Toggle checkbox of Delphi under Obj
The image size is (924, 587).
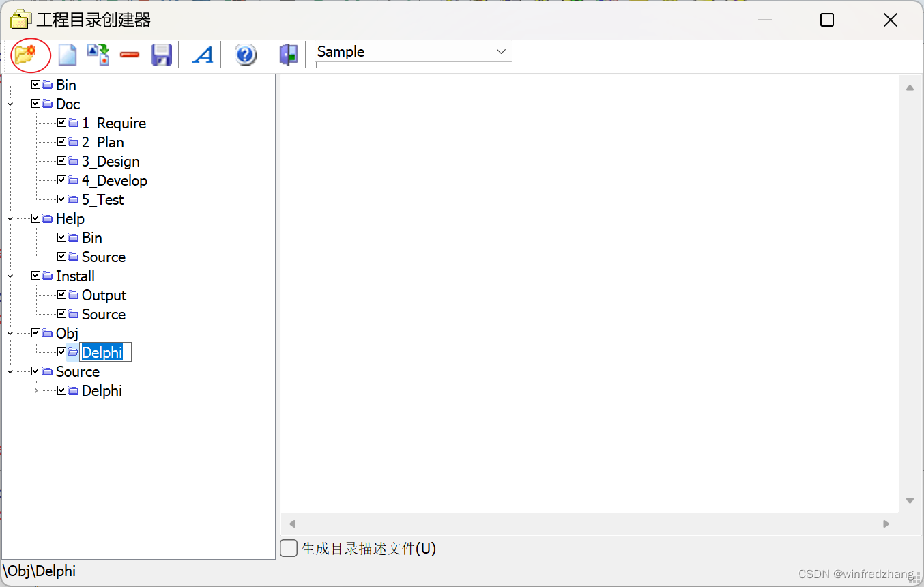[62, 352]
